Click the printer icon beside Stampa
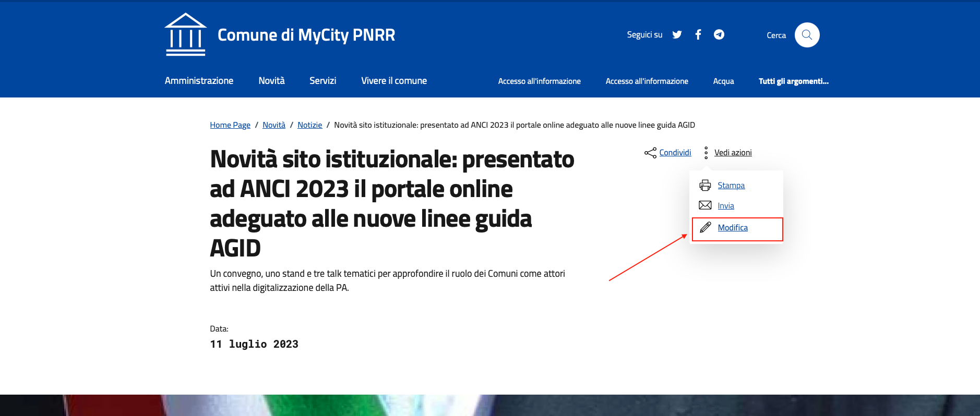Viewport: 980px width, 416px height. [x=705, y=186]
